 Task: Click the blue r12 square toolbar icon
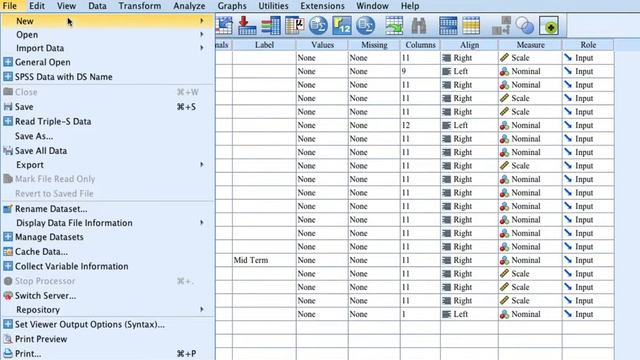(342, 26)
